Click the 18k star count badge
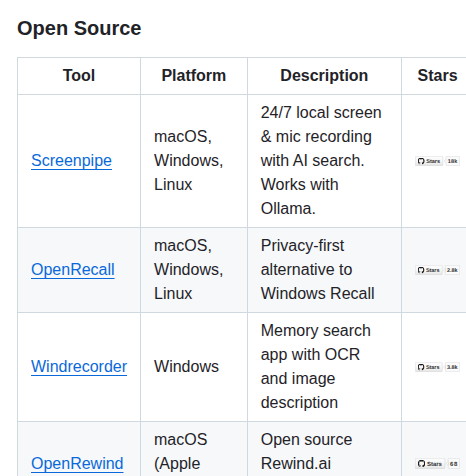Viewport: 466px width, 476px height. tap(452, 161)
